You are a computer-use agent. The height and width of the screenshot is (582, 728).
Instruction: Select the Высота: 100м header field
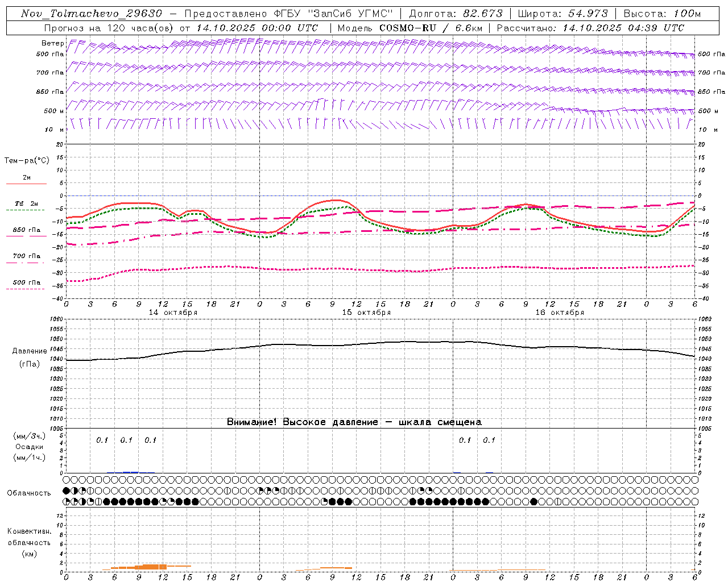coord(662,14)
